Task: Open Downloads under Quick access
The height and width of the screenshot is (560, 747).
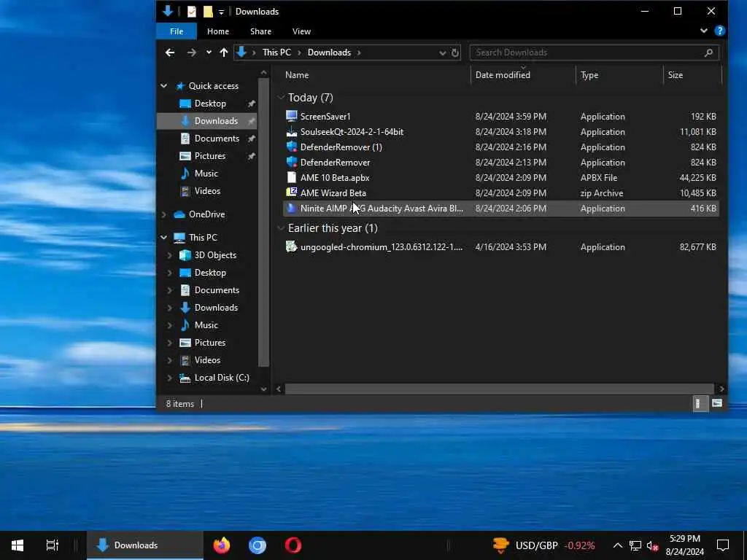Action: (216, 121)
